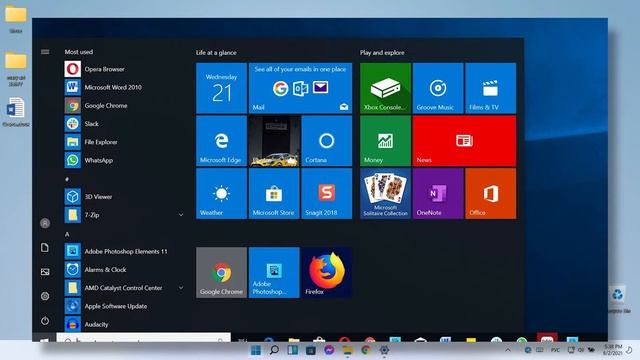Launch the Snagit 2018 tile

pos(327,193)
